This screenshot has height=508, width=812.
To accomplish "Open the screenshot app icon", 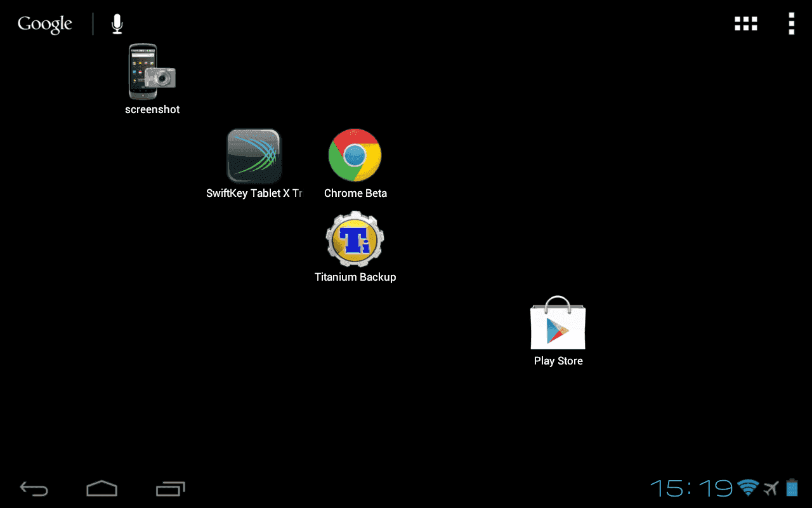I will click(152, 72).
